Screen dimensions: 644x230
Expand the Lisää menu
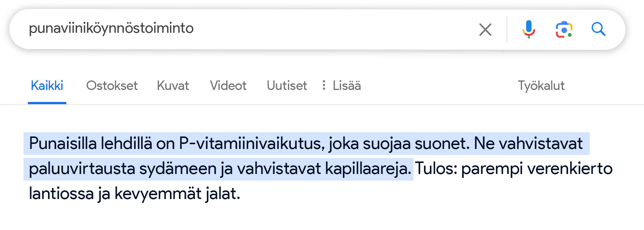pyautogui.click(x=347, y=86)
